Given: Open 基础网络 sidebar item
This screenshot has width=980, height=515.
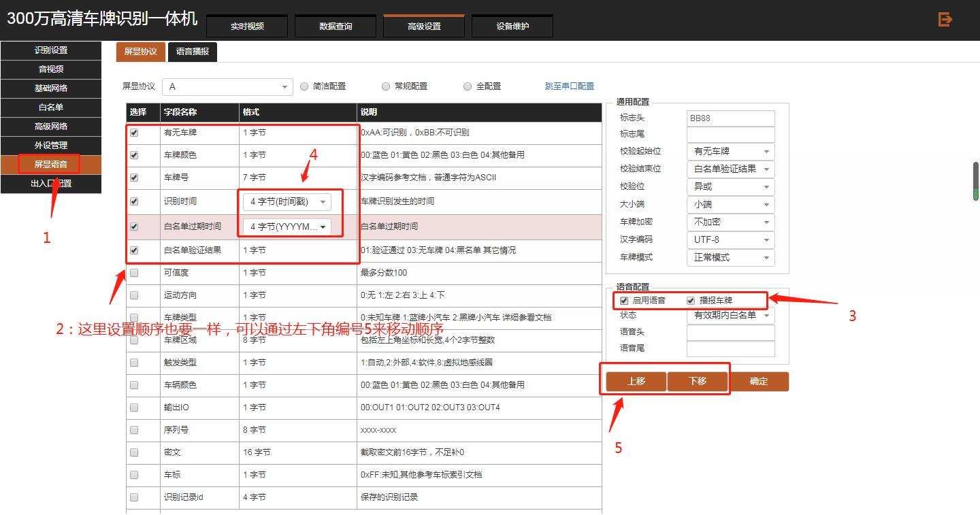Looking at the screenshot, I should click(x=51, y=88).
